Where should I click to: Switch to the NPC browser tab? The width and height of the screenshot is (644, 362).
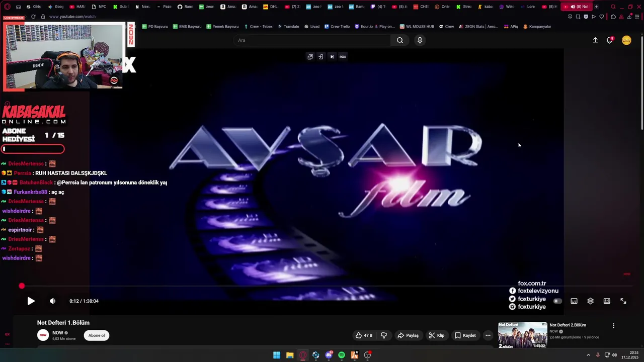pyautogui.click(x=99, y=7)
